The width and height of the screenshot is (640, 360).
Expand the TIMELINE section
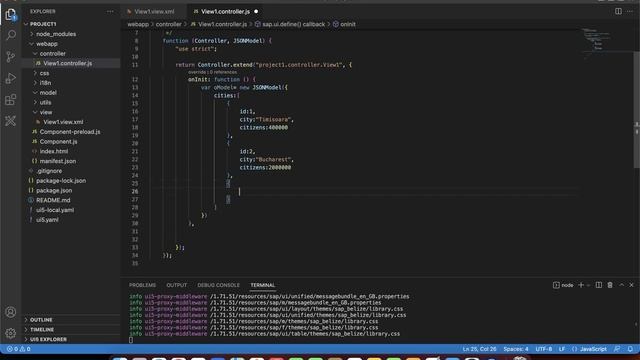coord(42,329)
